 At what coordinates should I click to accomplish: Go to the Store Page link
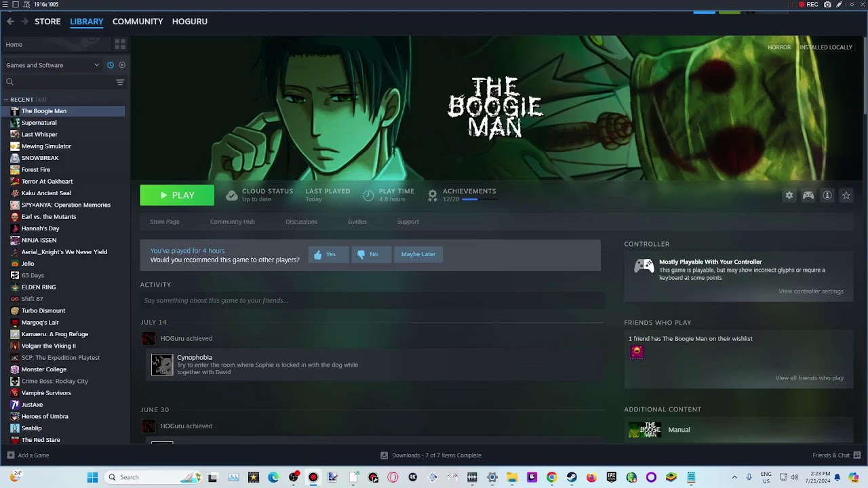pyautogui.click(x=165, y=222)
